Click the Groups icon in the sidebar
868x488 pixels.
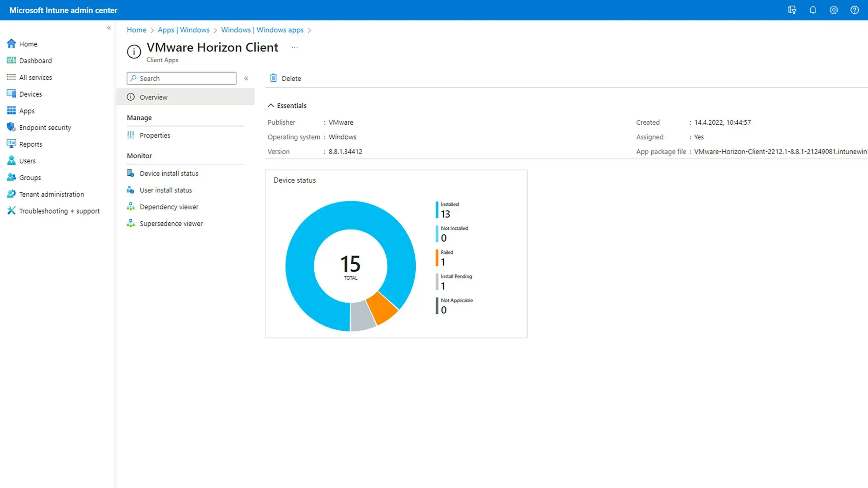[x=11, y=177]
